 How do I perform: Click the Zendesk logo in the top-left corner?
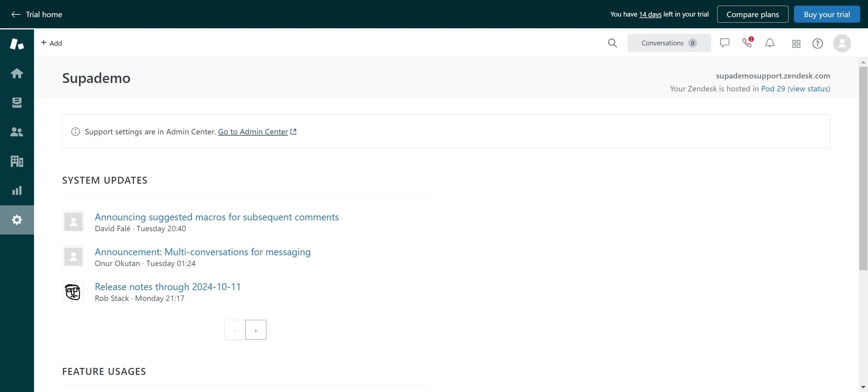(x=17, y=44)
